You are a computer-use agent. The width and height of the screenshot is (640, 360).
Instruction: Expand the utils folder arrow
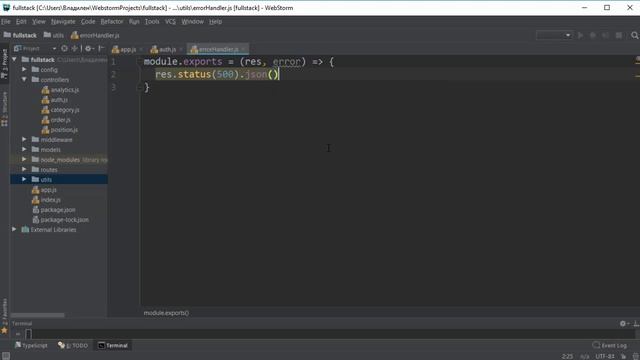point(24,180)
